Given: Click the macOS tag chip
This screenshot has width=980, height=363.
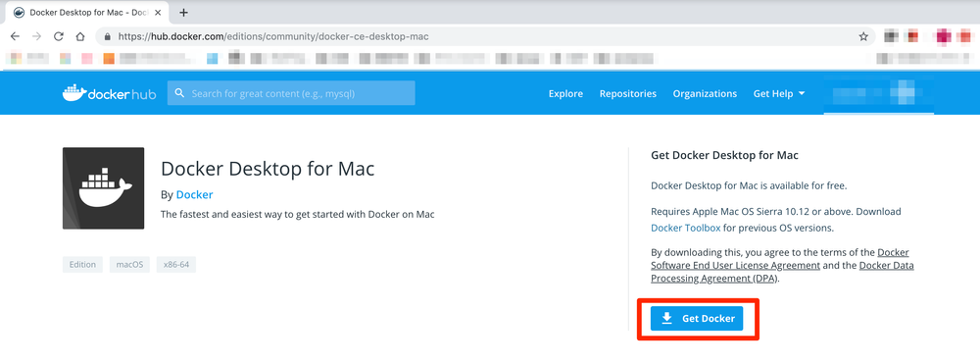Looking at the screenshot, I should (129, 265).
